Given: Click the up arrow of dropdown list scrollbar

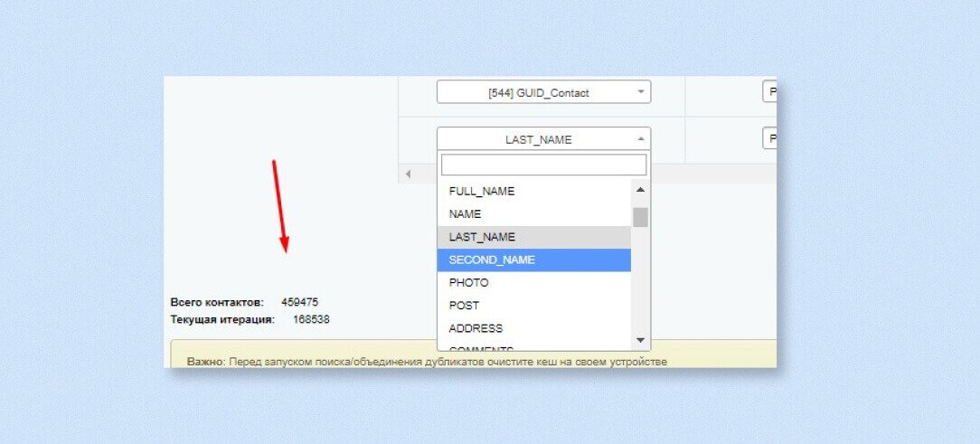Looking at the screenshot, I should coord(640,190).
